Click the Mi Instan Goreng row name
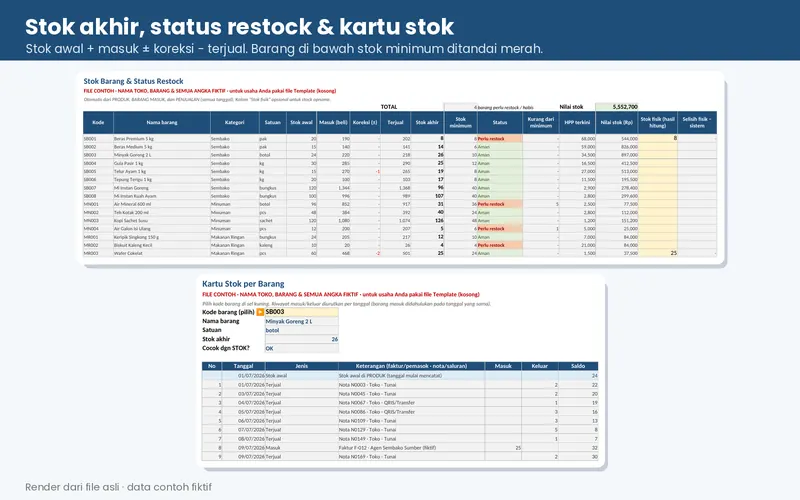The width and height of the screenshot is (800, 500). coord(131,188)
